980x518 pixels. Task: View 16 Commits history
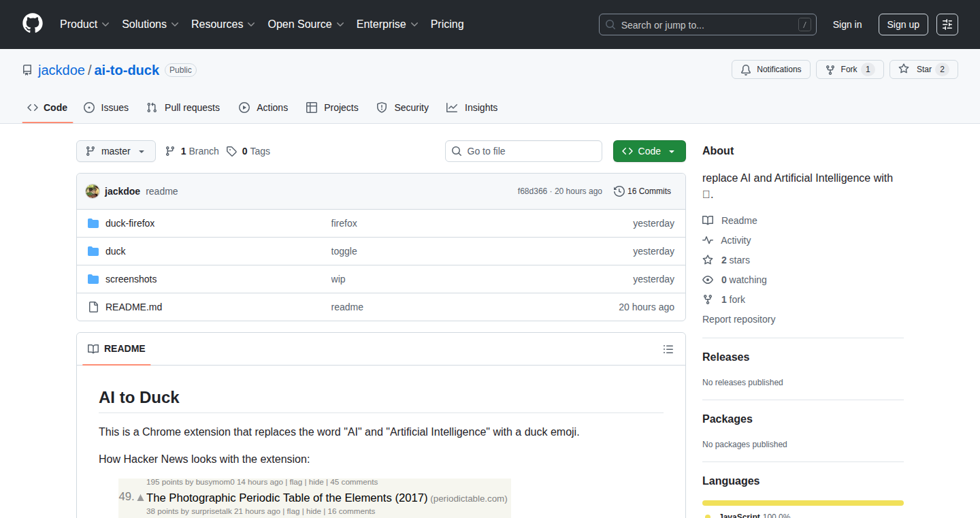[642, 191]
